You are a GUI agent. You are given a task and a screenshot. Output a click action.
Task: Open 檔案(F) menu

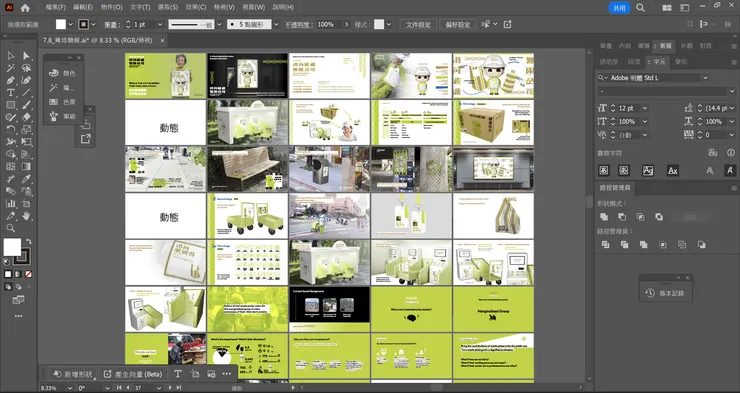pyautogui.click(x=56, y=8)
